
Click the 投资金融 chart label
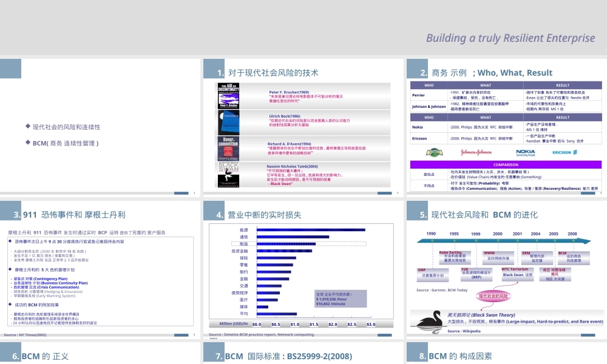click(x=240, y=251)
